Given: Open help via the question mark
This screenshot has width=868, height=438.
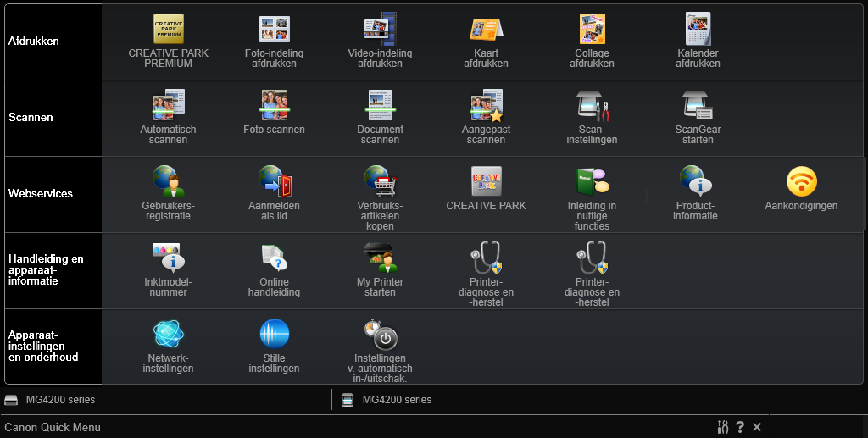Looking at the screenshot, I should pyautogui.click(x=740, y=427).
